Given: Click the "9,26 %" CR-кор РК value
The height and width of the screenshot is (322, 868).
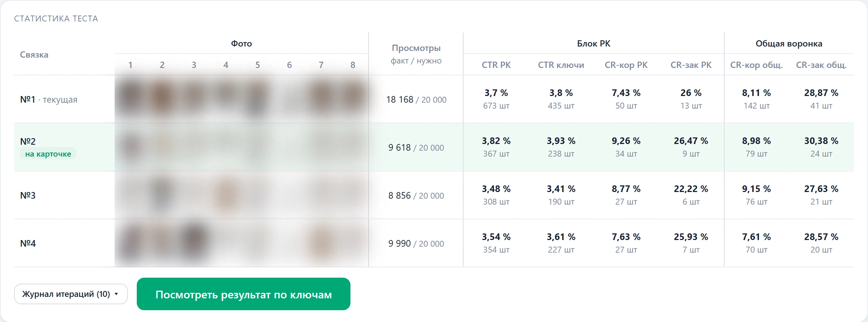Looking at the screenshot, I should [626, 141].
